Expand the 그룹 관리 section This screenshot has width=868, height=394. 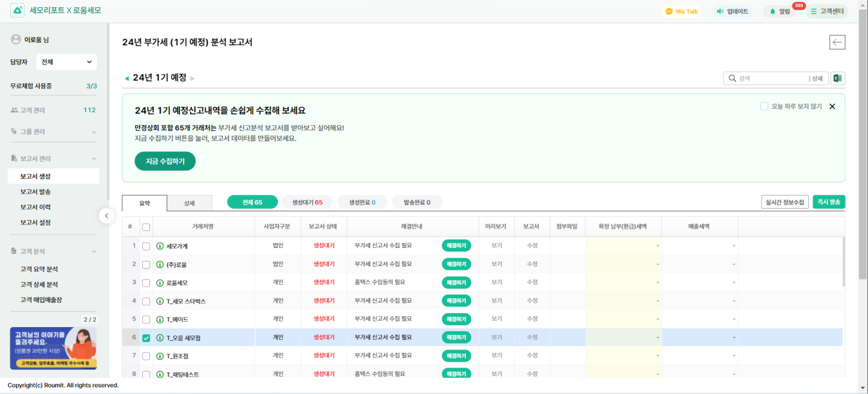(x=94, y=132)
